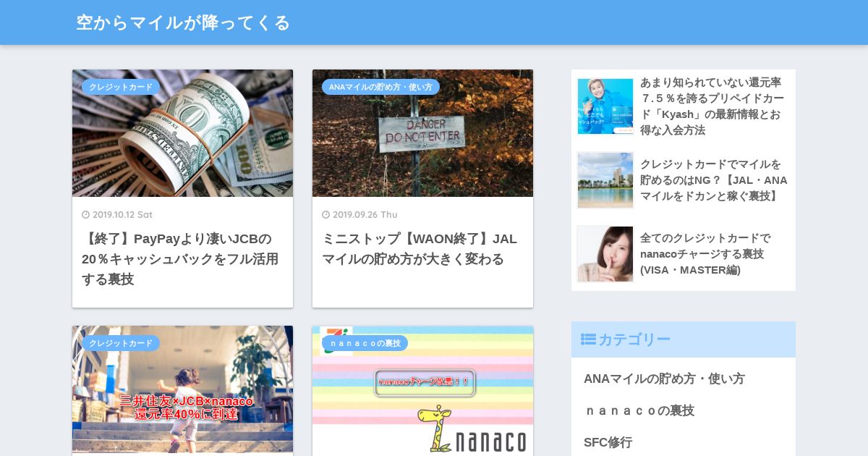Click the list icon beside カテゴリー heading
The width and height of the screenshot is (868, 456).
point(588,339)
